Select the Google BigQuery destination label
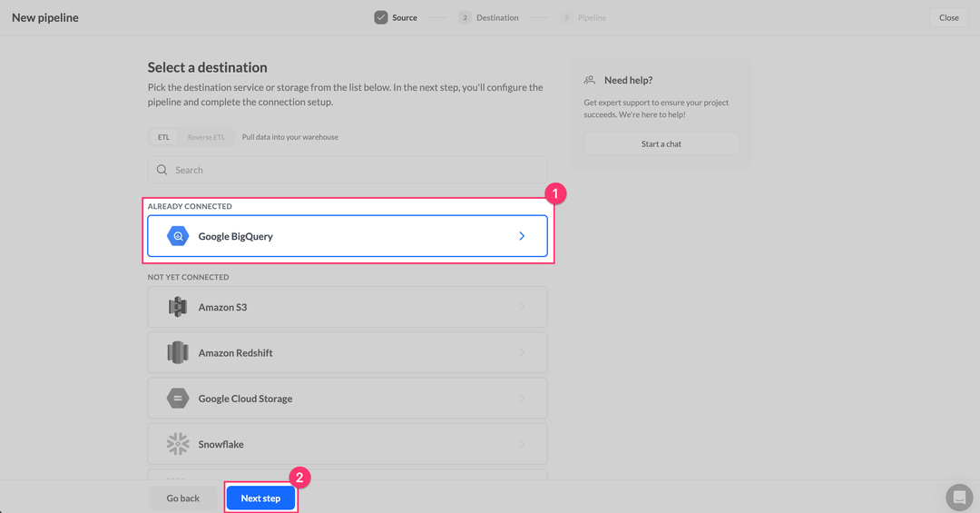This screenshot has height=513, width=980. (236, 236)
